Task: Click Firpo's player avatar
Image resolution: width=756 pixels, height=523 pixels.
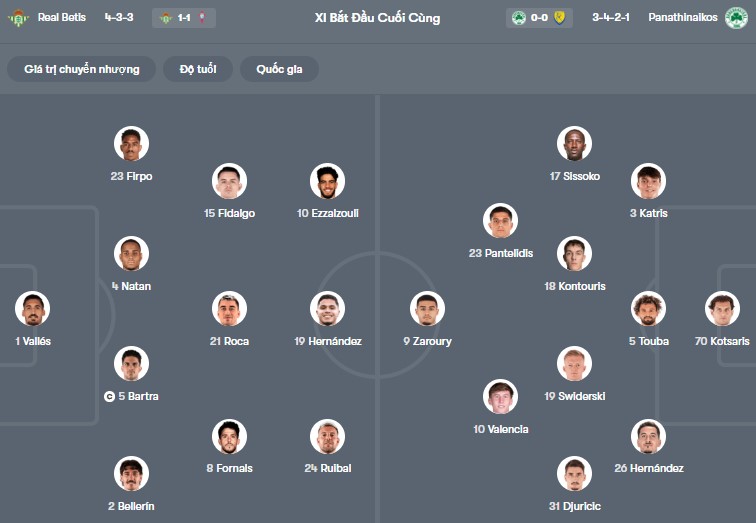Action: 131,144
